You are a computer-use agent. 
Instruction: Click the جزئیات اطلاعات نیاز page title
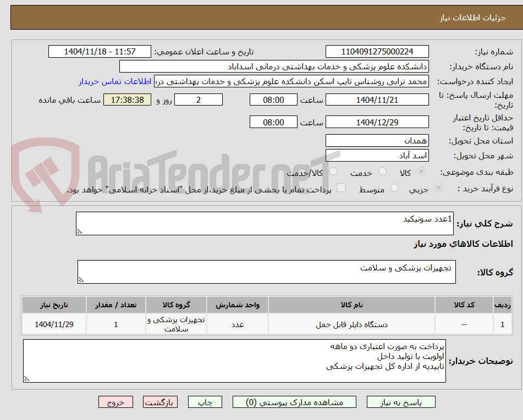(472, 18)
